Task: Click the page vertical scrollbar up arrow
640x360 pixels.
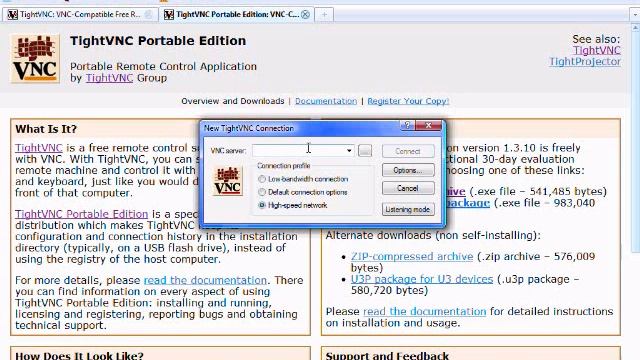Action: (636, 28)
